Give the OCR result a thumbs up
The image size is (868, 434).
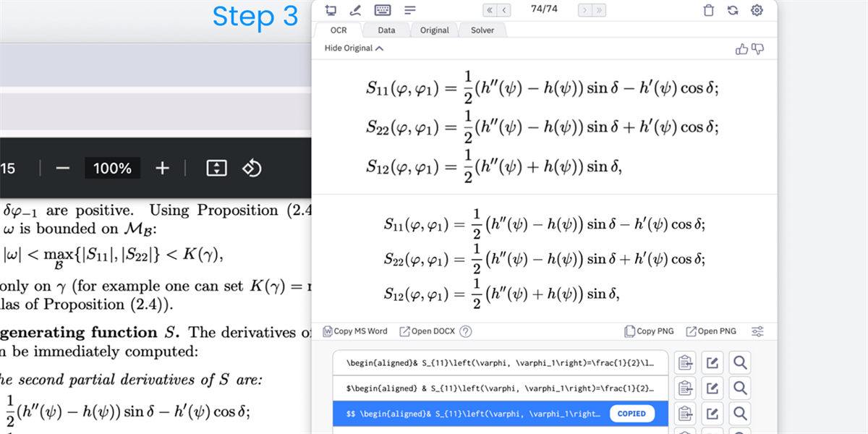pyautogui.click(x=741, y=48)
